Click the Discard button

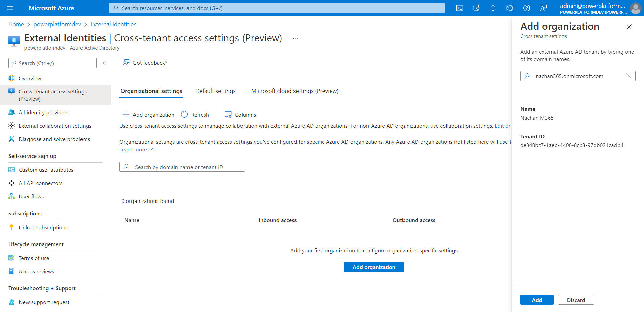(x=576, y=300)
